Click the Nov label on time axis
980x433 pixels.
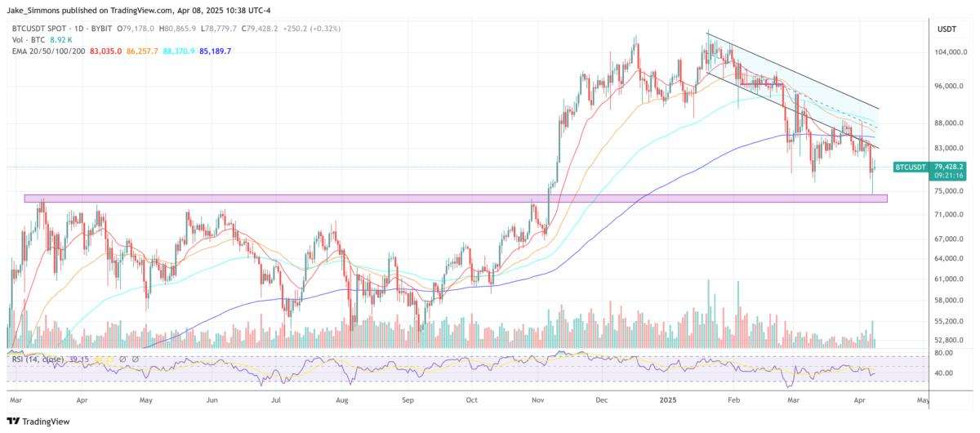pos(538,401)
